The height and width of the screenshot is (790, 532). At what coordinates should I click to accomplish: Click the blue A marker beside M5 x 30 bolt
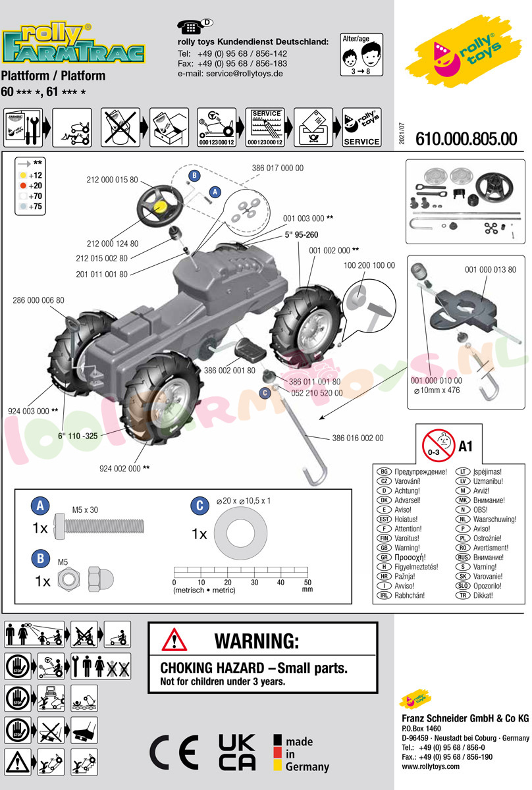point(41,506)
